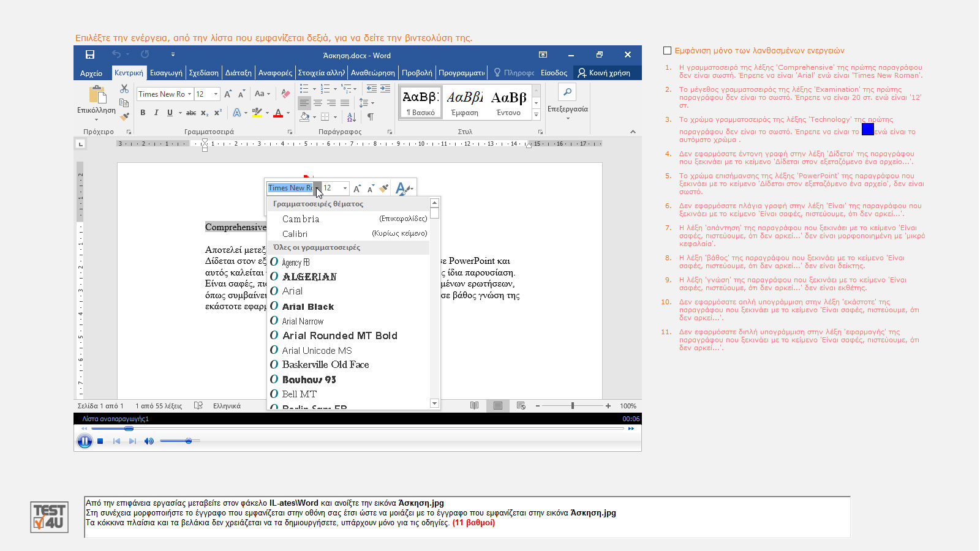The width and height of the screenshot is (980, 551).
Task: Switch to the Προβολή tab
Action: coord(417,73)
